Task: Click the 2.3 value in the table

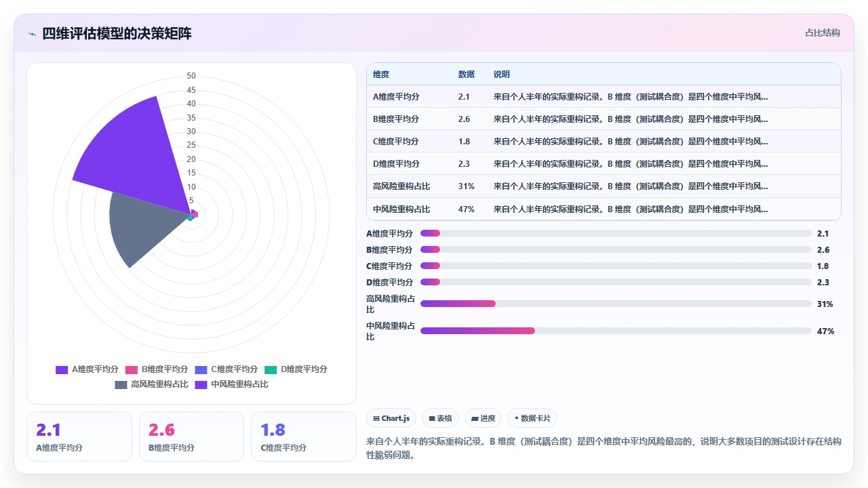Action: click(x=464, y=164)
